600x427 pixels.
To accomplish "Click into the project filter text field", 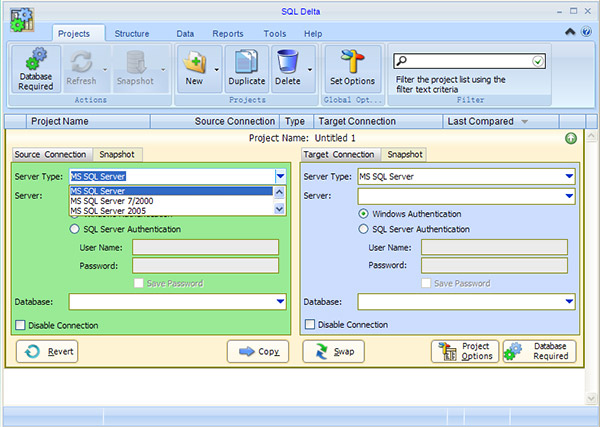I will click(469, 61).
